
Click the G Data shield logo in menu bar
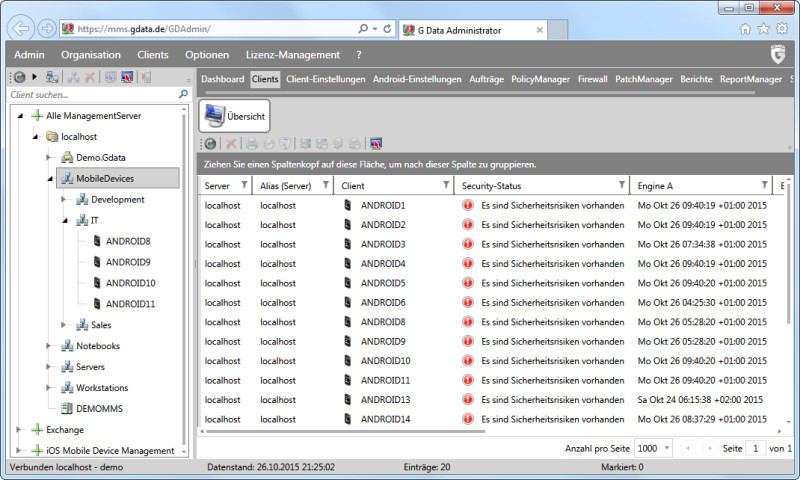pyautogui.click(x=778, y=54)
